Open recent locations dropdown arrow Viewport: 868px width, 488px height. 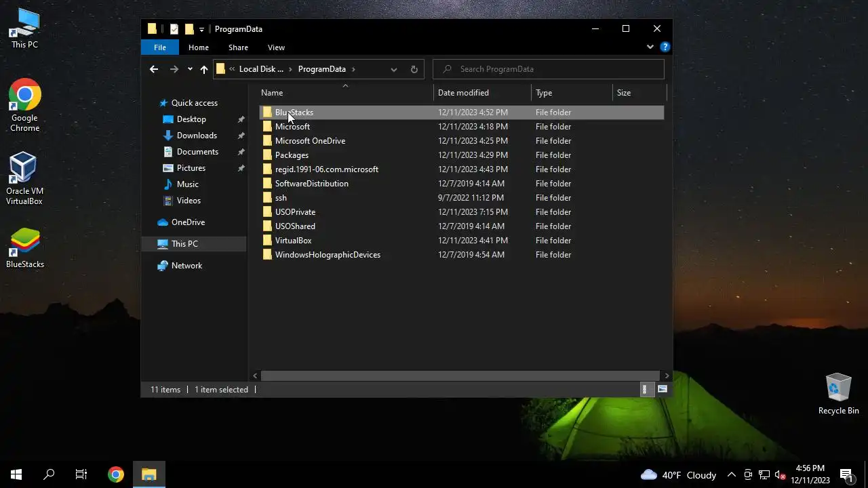(190, 69)
